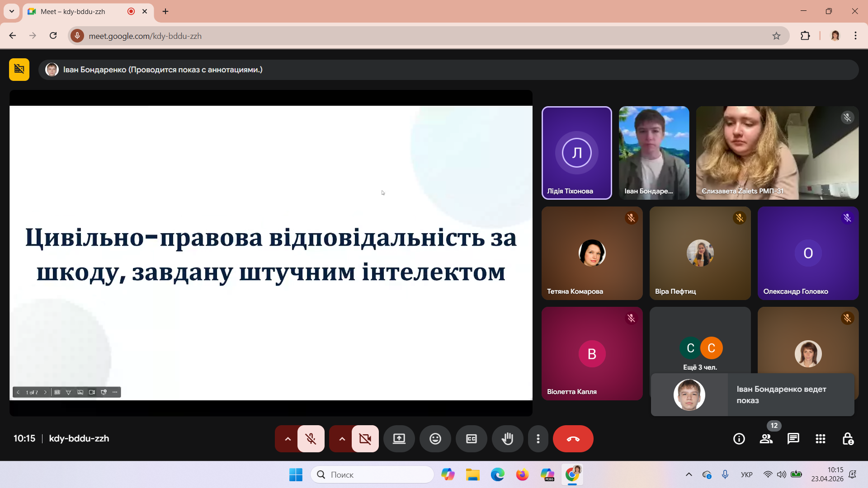Click the Windows taskbar Поиск search field
This screenshot has height=488, width=868.
point(372,474)
